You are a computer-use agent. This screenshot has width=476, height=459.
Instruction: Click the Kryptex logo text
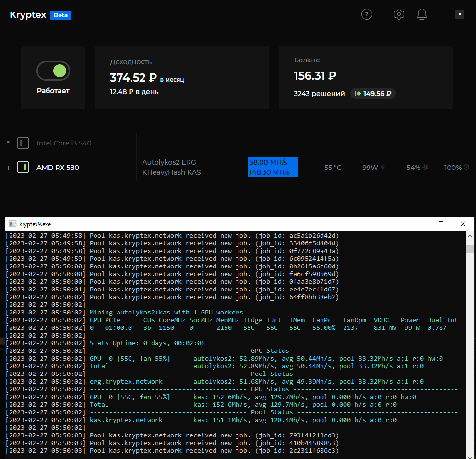(x=28, y=15)
